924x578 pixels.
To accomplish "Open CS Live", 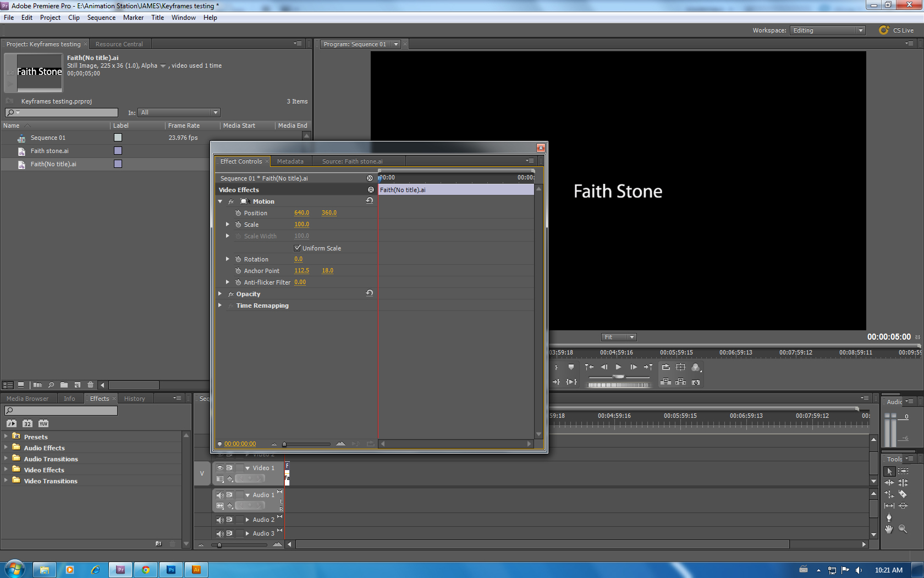I will [x=897, y=30].
